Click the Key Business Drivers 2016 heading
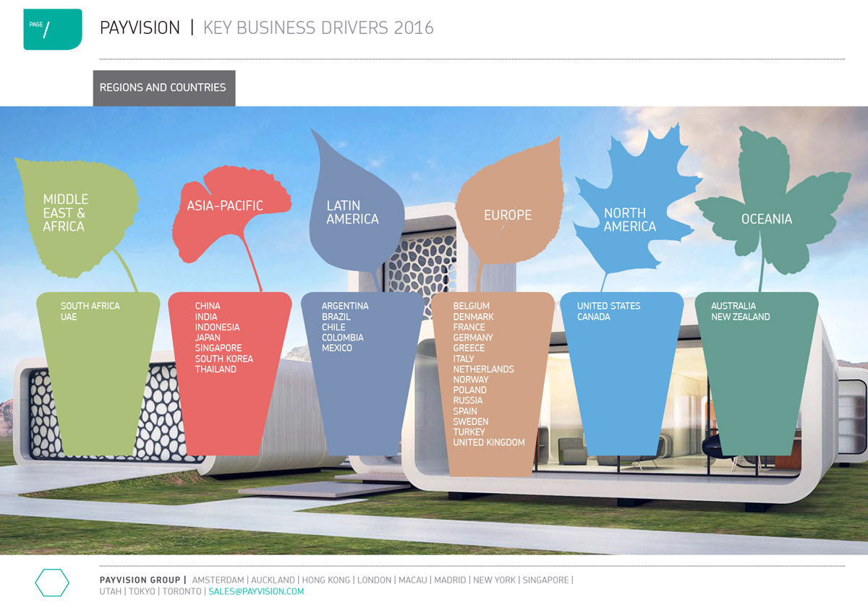Screen dimensions: 868x613 click(x=318, y=28)
